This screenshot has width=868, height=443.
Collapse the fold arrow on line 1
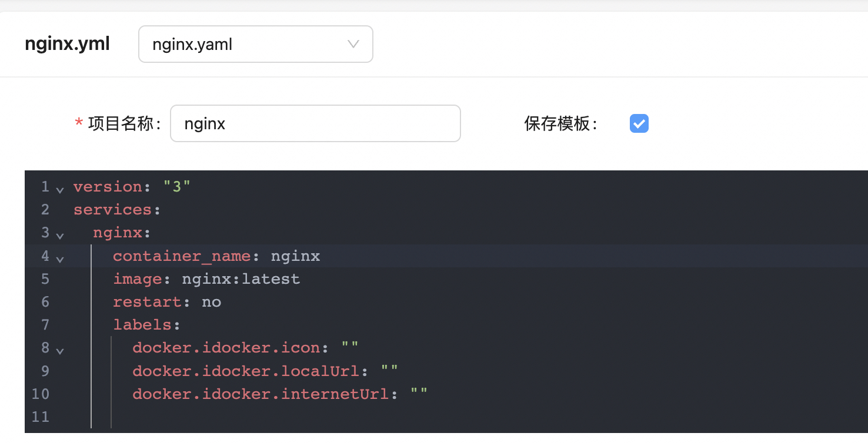point(59,190)
